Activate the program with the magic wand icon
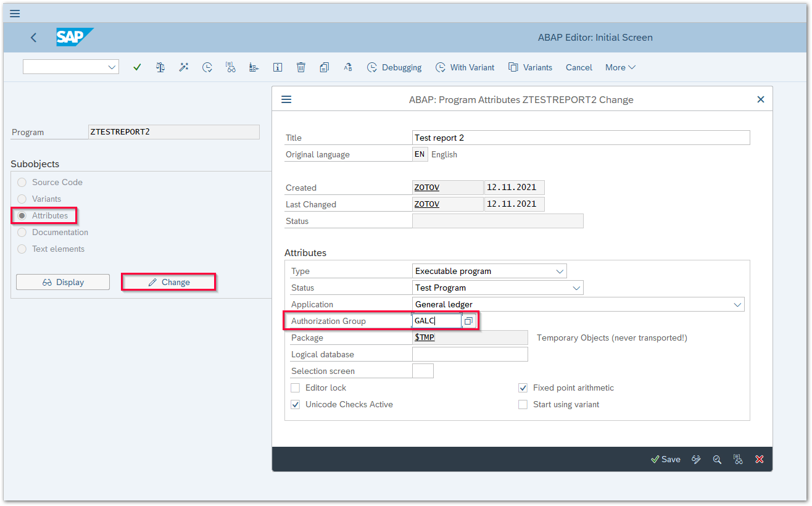Image resolution: width=812 pixels, height=506 pixels. point(184,67)
